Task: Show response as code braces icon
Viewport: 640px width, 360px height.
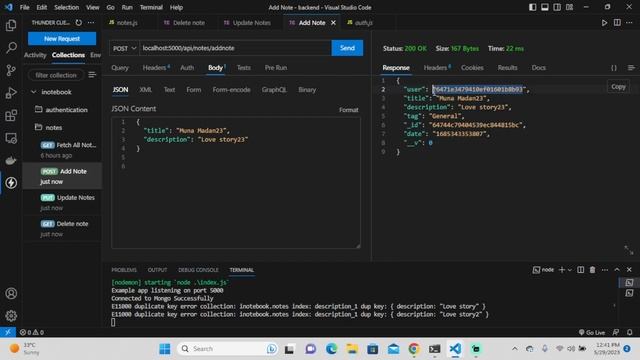Action: pyautogui.click(x=613, y=68)
